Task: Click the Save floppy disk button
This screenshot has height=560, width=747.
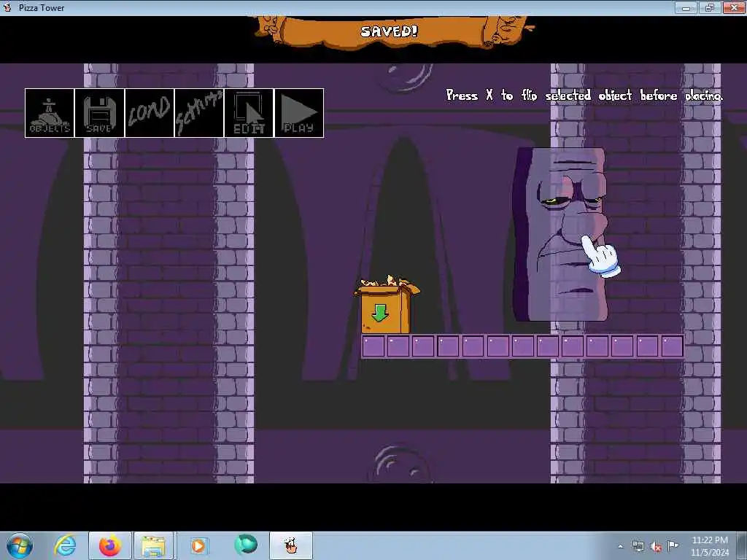Action: click(99, 113)
